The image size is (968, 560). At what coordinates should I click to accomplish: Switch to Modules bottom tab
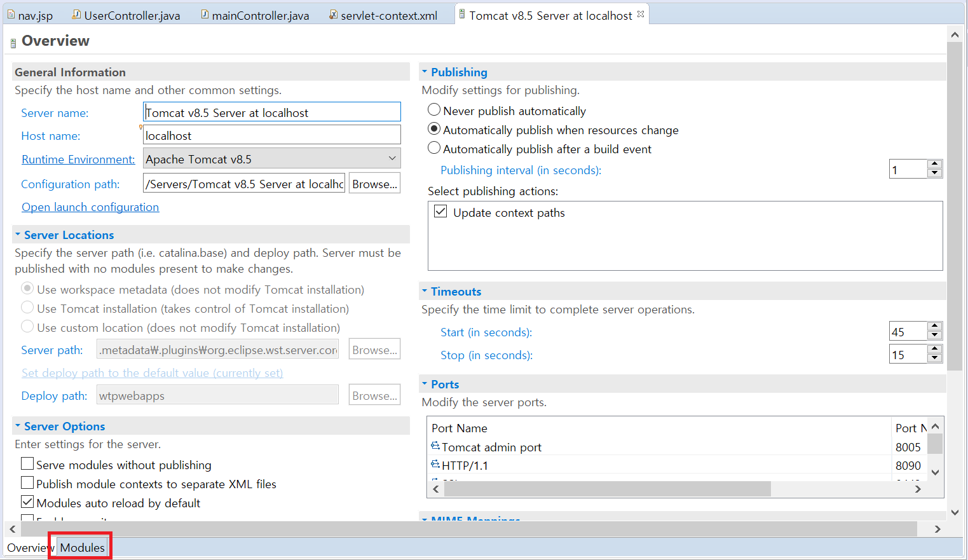pos(82,547)
